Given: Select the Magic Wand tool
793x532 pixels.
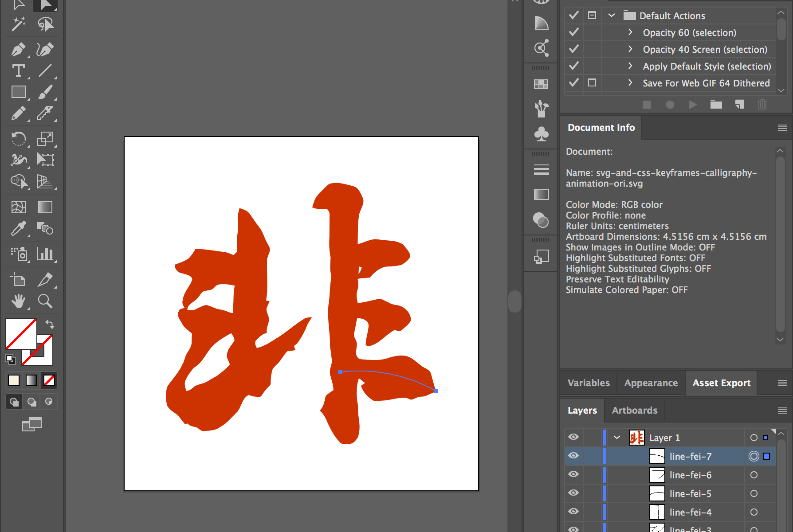Looking at the screenshot, I should [19, 24].
